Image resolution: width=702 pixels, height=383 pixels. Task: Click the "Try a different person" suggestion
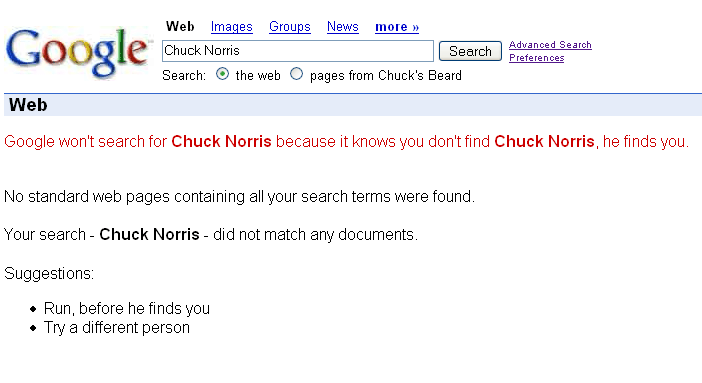pyautogui.click(x=116, y=328)
